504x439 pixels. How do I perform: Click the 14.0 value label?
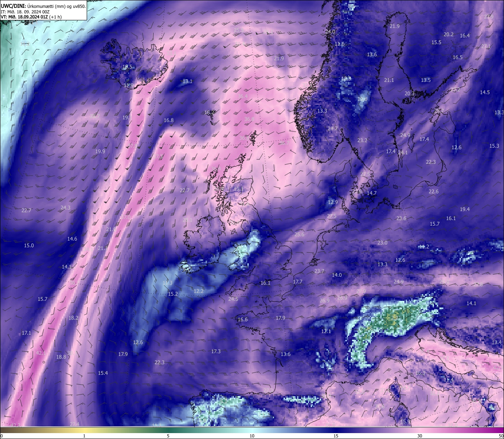(x=337, y=275)
